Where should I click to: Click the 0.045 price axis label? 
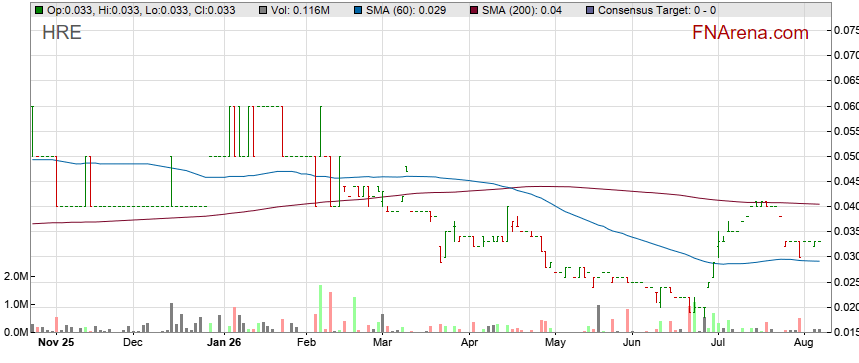(846, 182)
